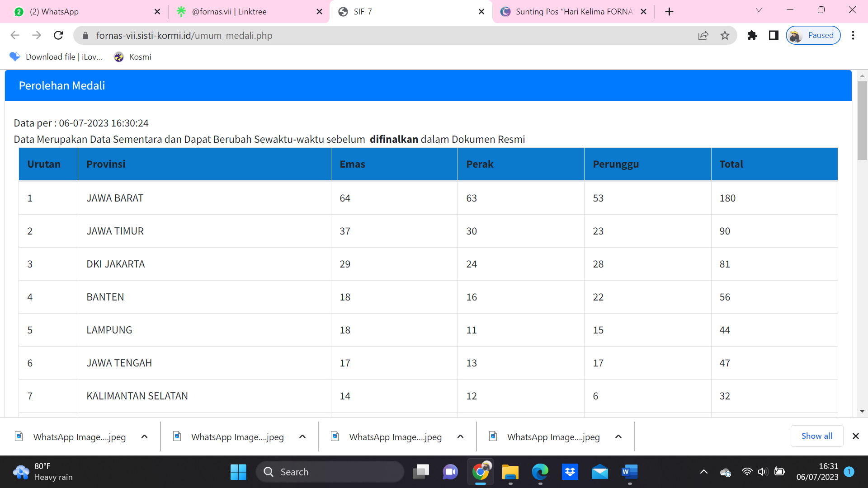Open the tab search chevron
The height and width of the screenshot is (488, 868).
759,10
